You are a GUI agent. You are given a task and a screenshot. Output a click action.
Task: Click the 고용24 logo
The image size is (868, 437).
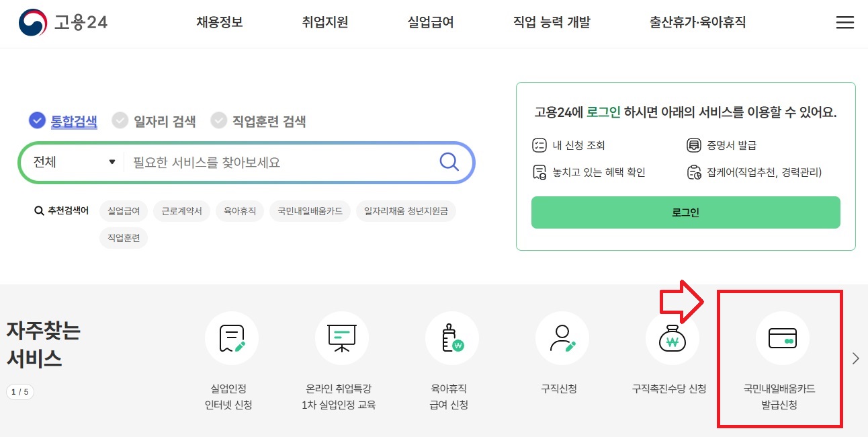click(62, 22)
